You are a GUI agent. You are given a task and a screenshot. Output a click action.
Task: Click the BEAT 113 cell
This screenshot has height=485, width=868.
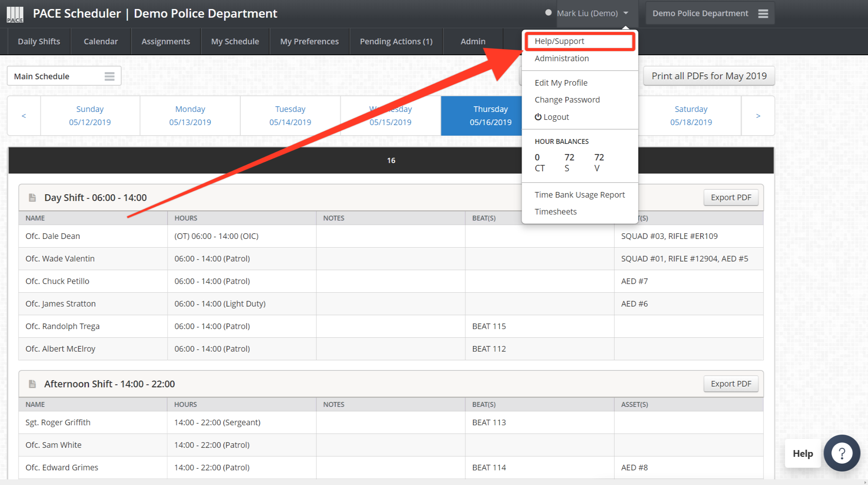[x=539, y=422]
